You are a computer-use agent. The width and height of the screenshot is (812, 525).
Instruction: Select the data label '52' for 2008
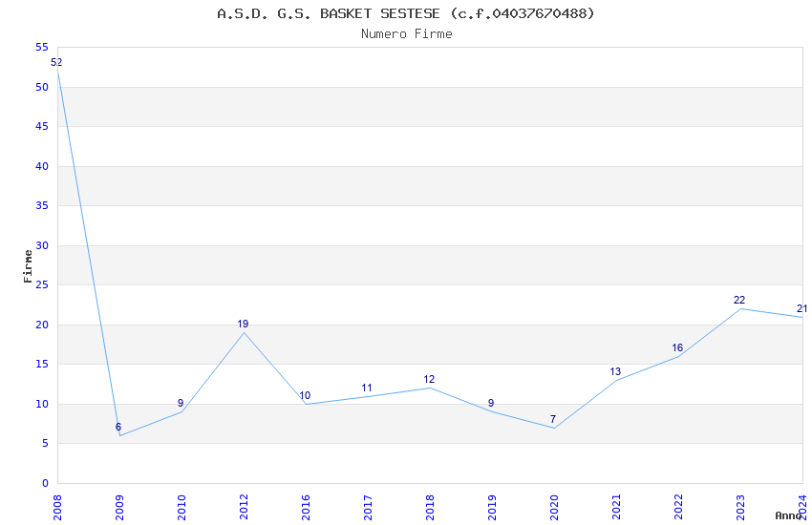(56, 63)
